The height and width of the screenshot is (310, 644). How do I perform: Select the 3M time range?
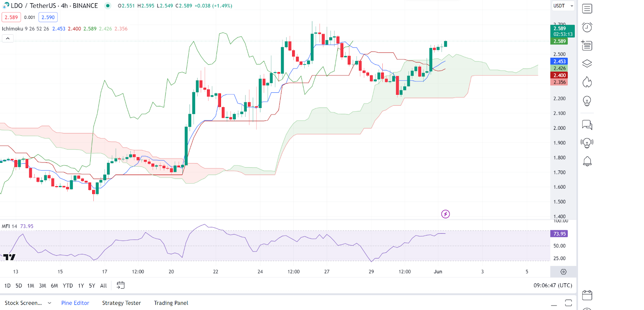pyautogui.click(x=43, y=285)
